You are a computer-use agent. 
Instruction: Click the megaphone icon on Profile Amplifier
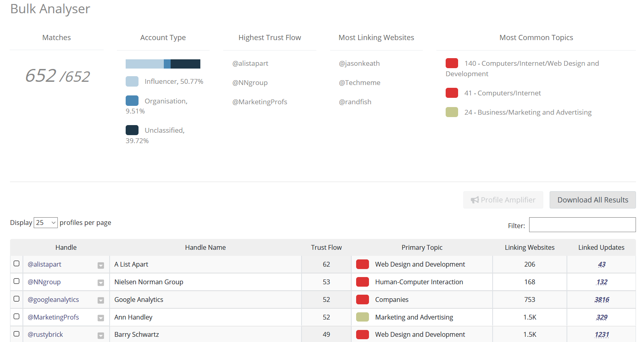click(475, 200)
